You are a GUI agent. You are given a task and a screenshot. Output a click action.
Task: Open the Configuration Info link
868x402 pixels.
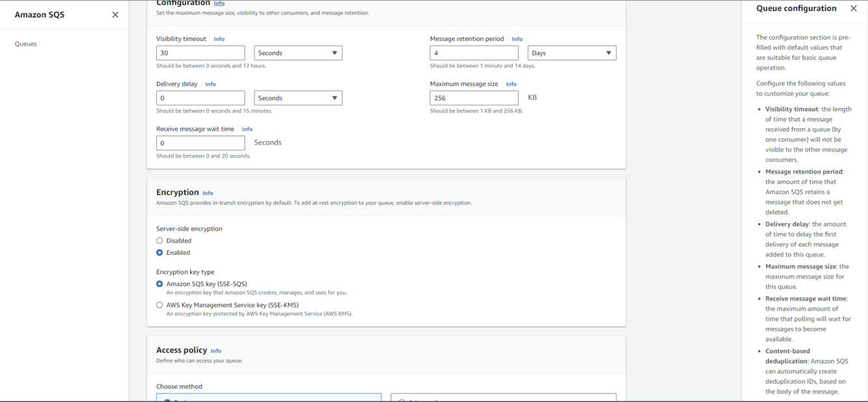tap(219, 3)
